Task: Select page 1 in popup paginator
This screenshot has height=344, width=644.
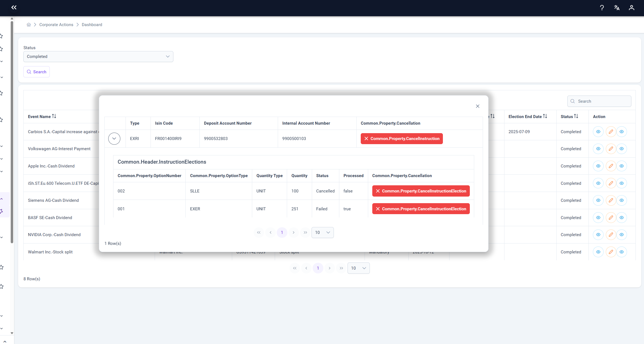Action: pyautogui.click(x=282, y=233)
